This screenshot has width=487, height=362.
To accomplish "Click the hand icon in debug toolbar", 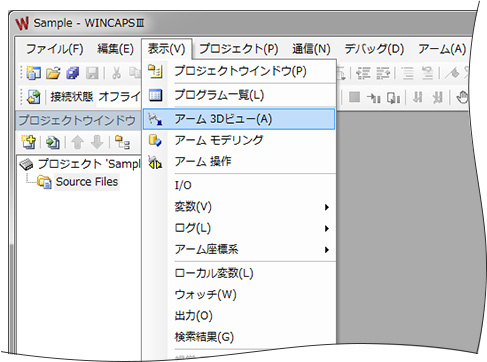I will [462, 97].
